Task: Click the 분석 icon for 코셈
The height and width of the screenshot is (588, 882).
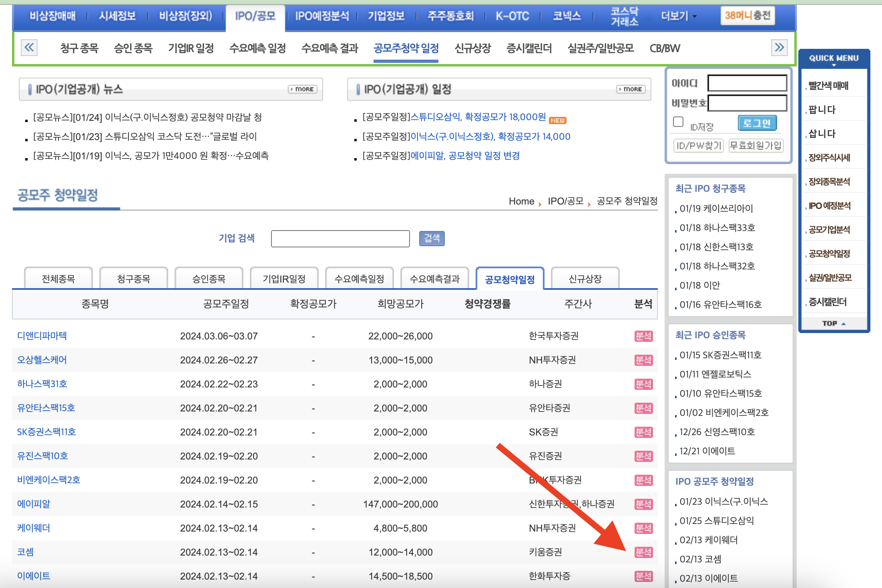Action: coord(643,552)
